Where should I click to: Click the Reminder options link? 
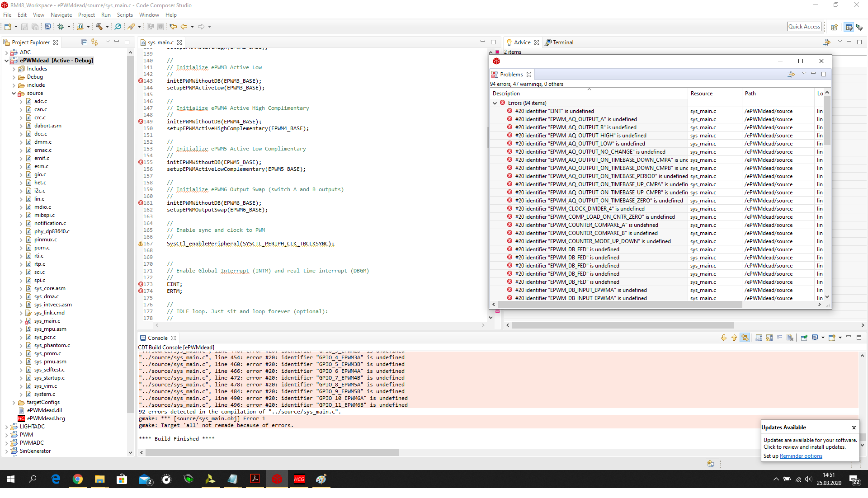pos(801,456)
